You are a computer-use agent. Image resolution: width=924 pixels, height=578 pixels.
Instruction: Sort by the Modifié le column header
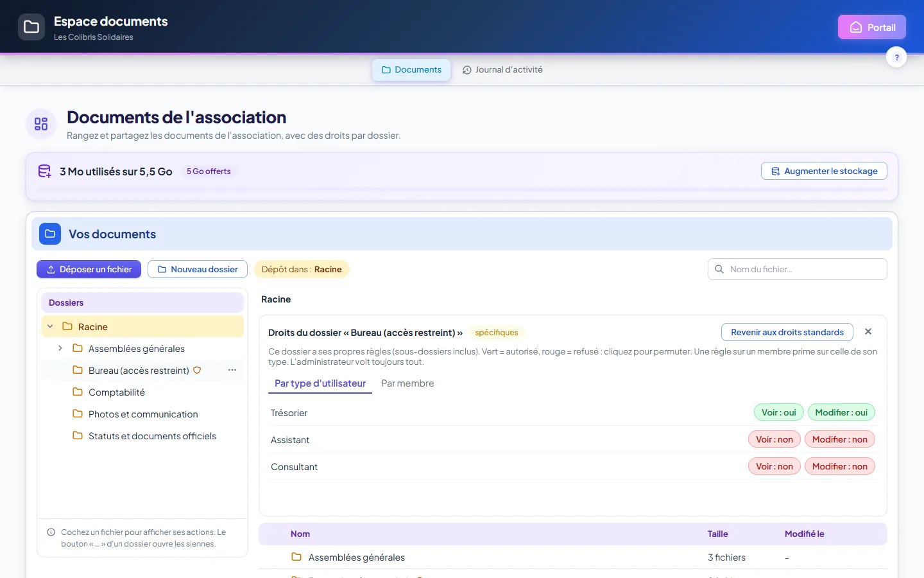(805, 534)
